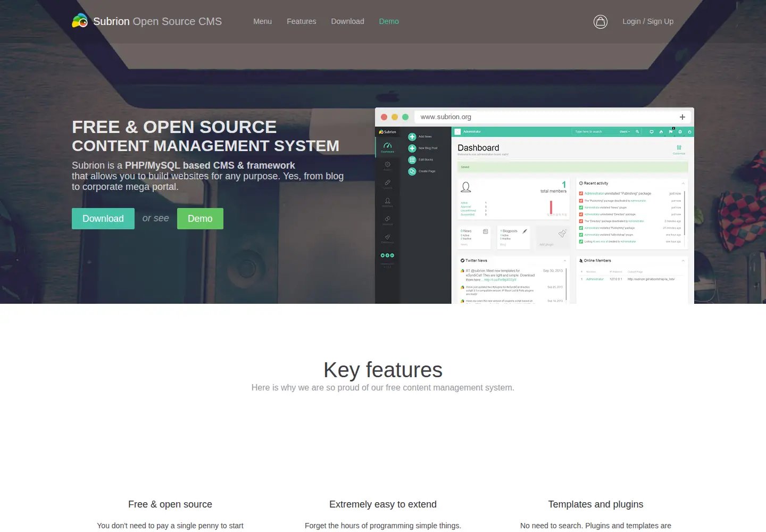766x532 pixels.
Task: Collapse the Recent activity panel chevron
Action: coord(683,183)
